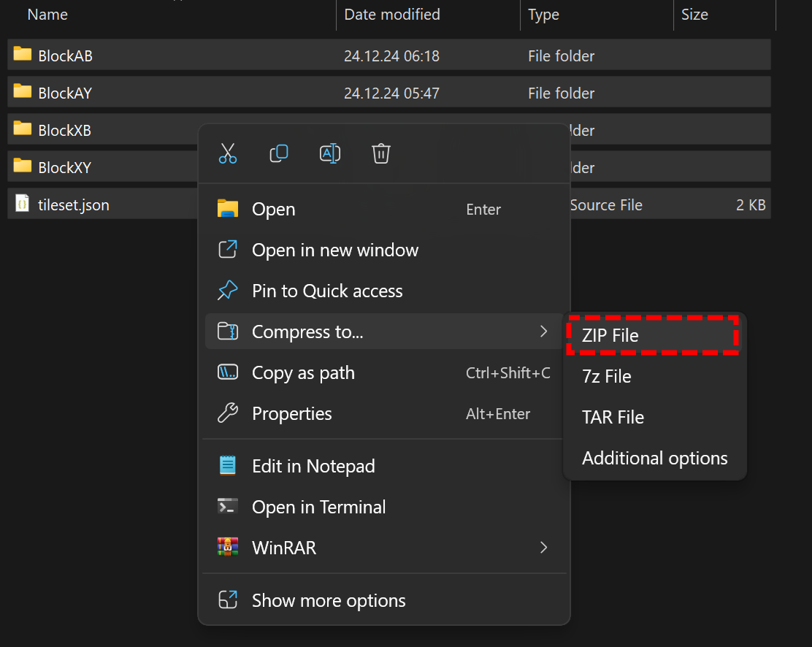Select the tileset.json file name

74,204
